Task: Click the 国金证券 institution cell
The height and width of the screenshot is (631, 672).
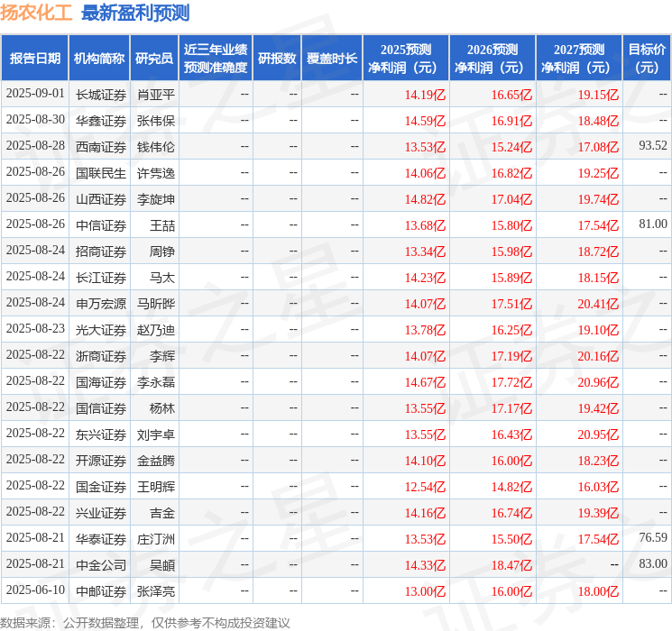Action: (x=101, y=487)
